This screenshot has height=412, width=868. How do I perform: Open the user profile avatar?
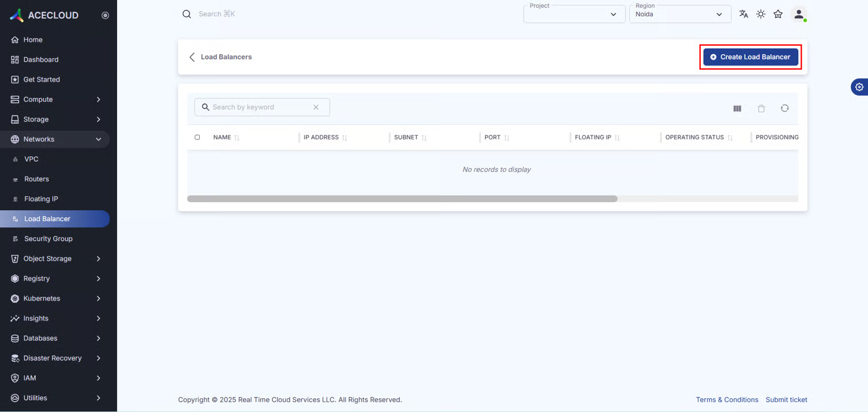[799, 14]
